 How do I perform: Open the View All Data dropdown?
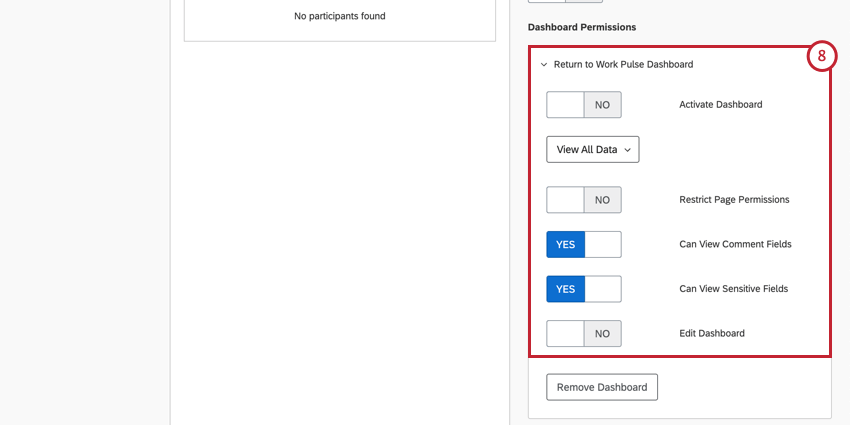pos(592,150)
